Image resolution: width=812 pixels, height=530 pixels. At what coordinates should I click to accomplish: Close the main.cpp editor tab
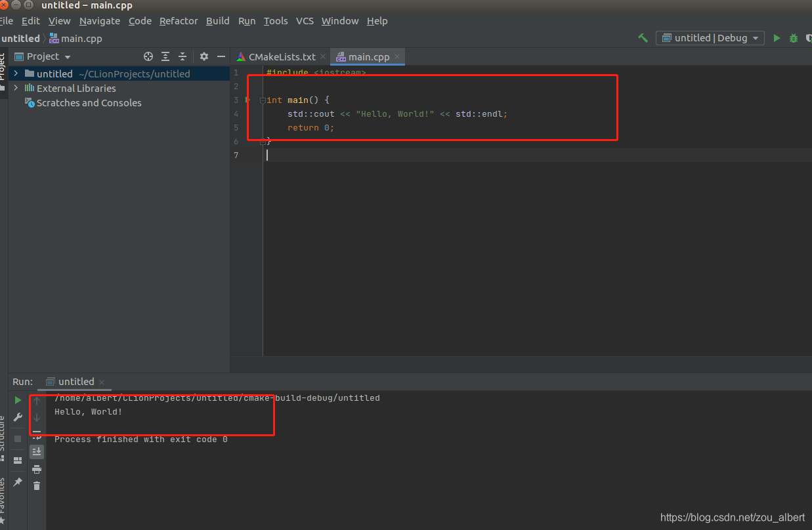[398, 57]
